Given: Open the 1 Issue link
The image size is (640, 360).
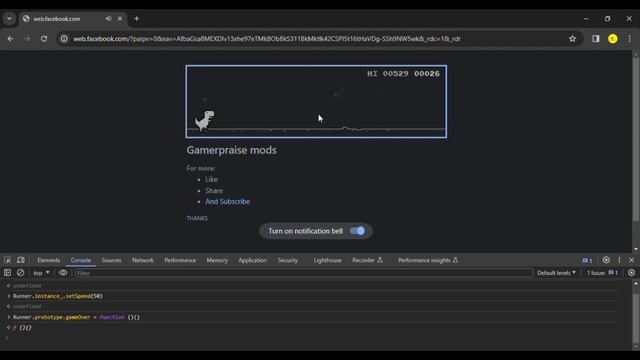Looking at the screenshot, I should click(x=602, y=273).
